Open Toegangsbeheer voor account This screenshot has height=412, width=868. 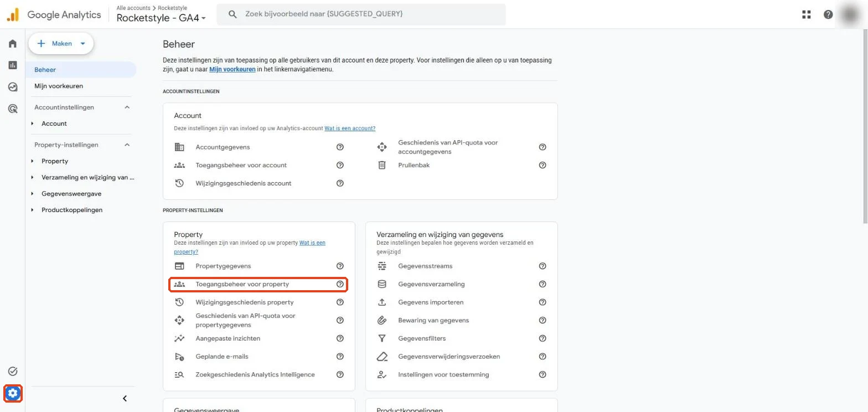pyautogui.click(x=241, y=165)
